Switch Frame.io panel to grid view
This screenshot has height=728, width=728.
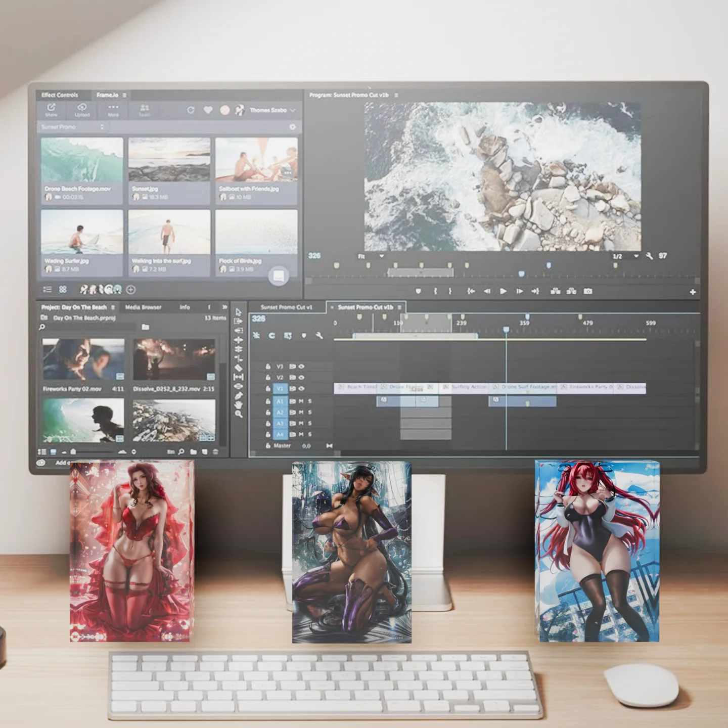coord(63,290)
